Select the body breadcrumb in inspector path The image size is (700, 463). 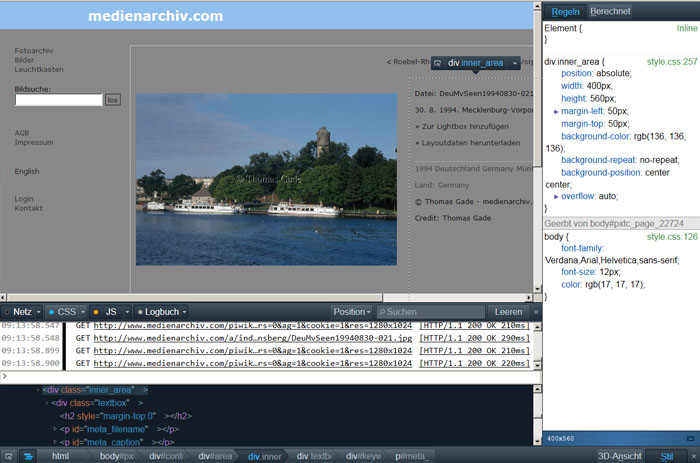[115, 456]
